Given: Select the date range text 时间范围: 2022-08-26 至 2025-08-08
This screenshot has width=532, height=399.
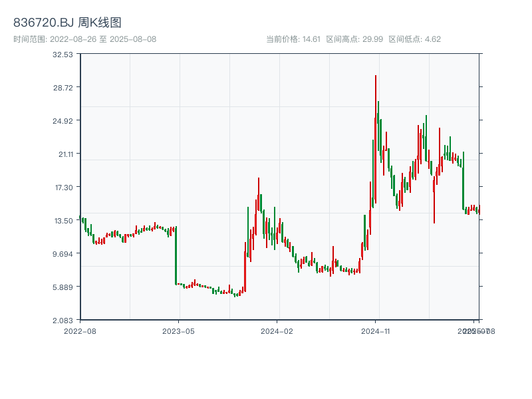Looking at the screenshot, I should [x=85, y=39].
